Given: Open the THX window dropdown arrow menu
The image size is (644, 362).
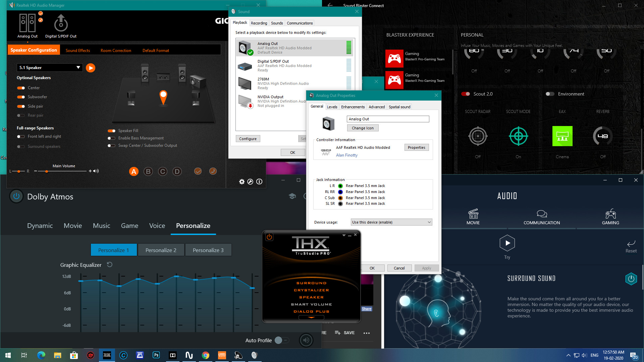Looking at the screenshot, I should 344,235.
